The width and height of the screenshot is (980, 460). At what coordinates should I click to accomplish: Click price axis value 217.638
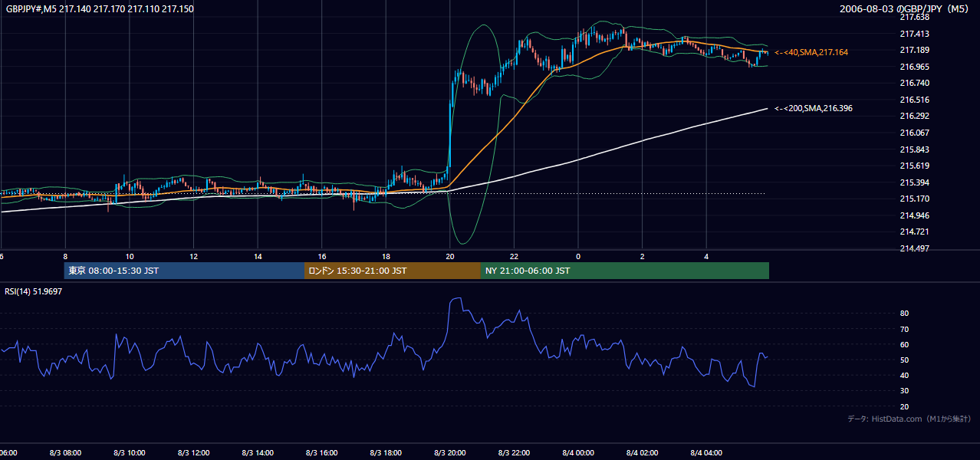point(914,17)
